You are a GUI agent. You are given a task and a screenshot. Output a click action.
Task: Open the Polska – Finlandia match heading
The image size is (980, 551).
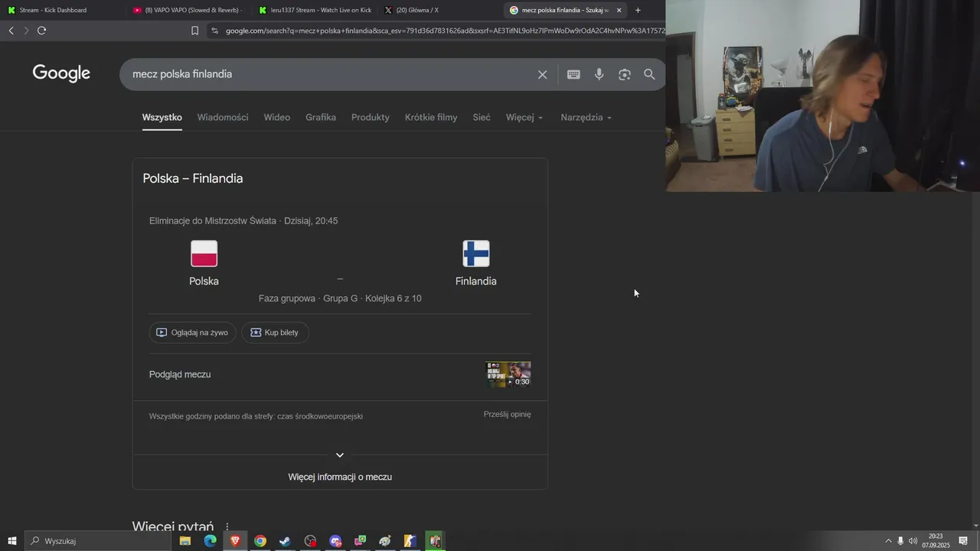point(193,178)
